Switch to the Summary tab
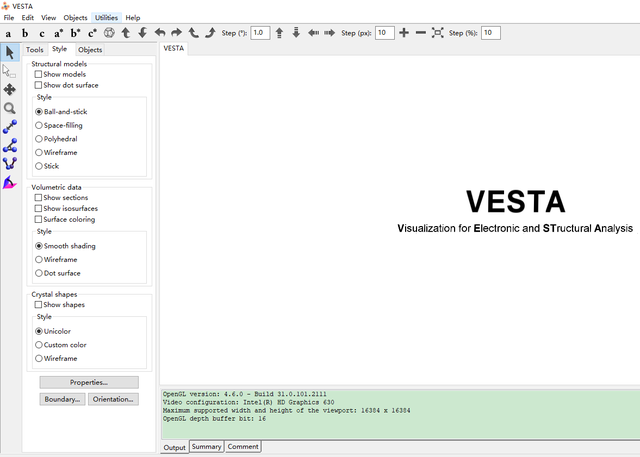Image resolution: width=640 pixels, height=457 pixels. click(206, 447)
